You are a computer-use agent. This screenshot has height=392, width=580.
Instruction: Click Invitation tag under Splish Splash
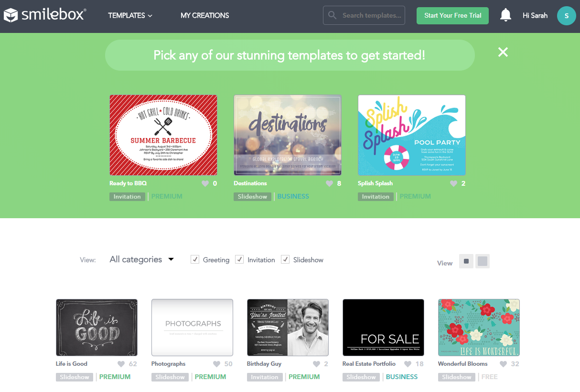[376, 196]
